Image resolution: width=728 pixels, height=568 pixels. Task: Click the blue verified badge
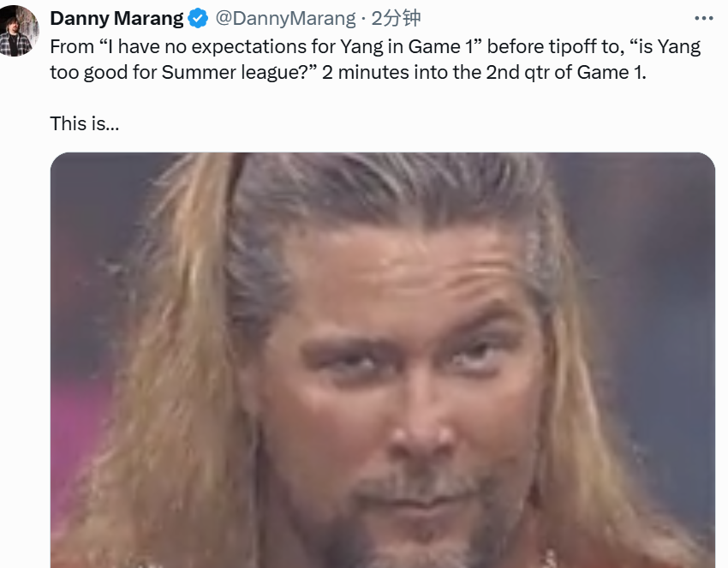(199, 18)
